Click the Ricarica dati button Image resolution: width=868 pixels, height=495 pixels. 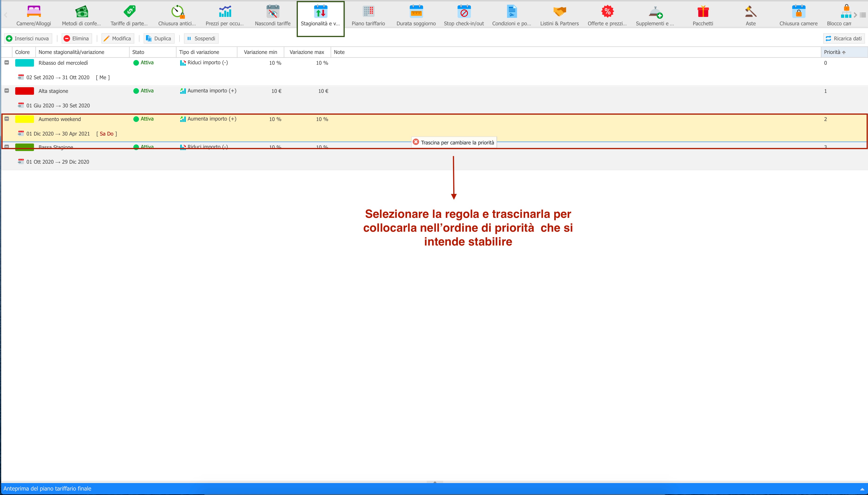click(844, 38)
